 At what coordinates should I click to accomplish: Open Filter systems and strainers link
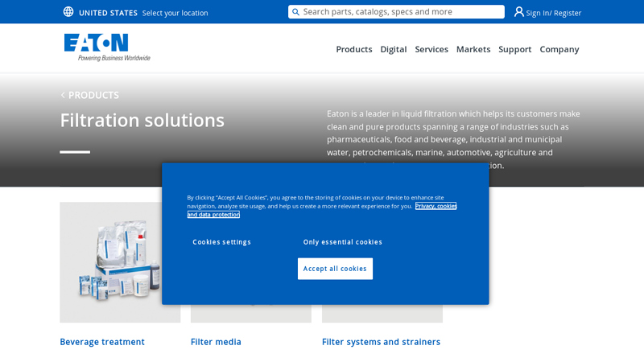click(x=381, y=342)
